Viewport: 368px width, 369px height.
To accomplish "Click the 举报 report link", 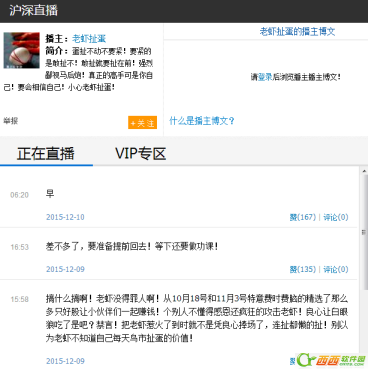I will click(x=11, y=121).
